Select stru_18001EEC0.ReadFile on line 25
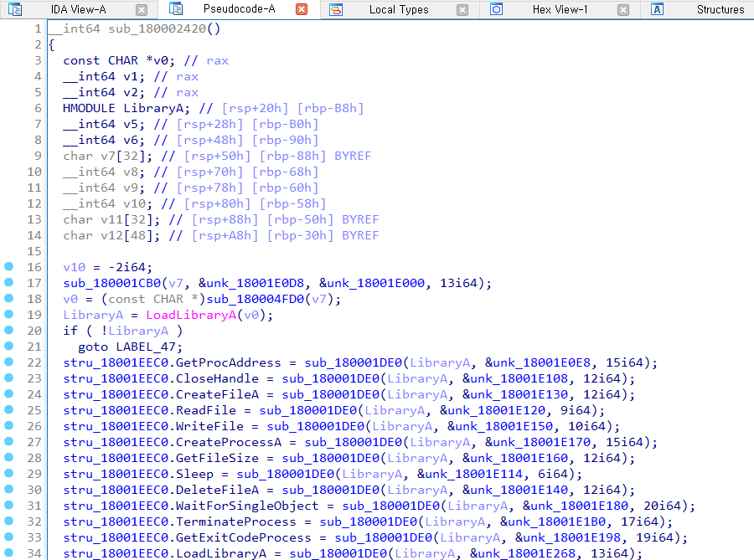 click(150, 410)
